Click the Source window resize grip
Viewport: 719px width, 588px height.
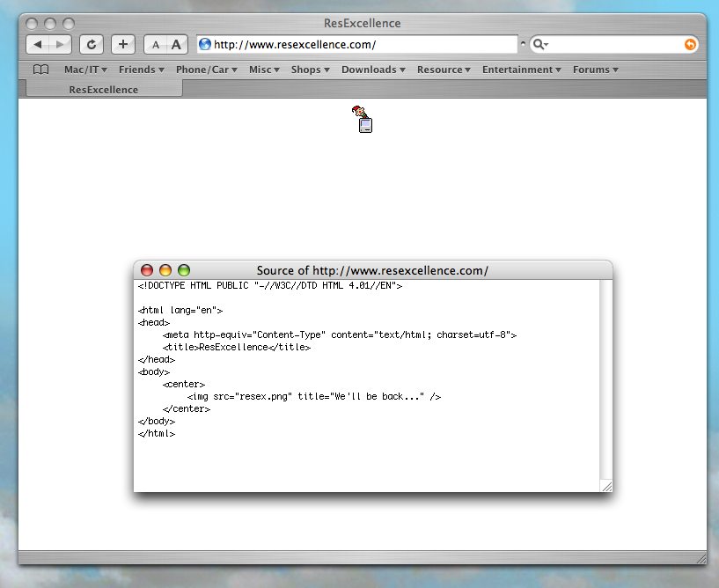606,486
